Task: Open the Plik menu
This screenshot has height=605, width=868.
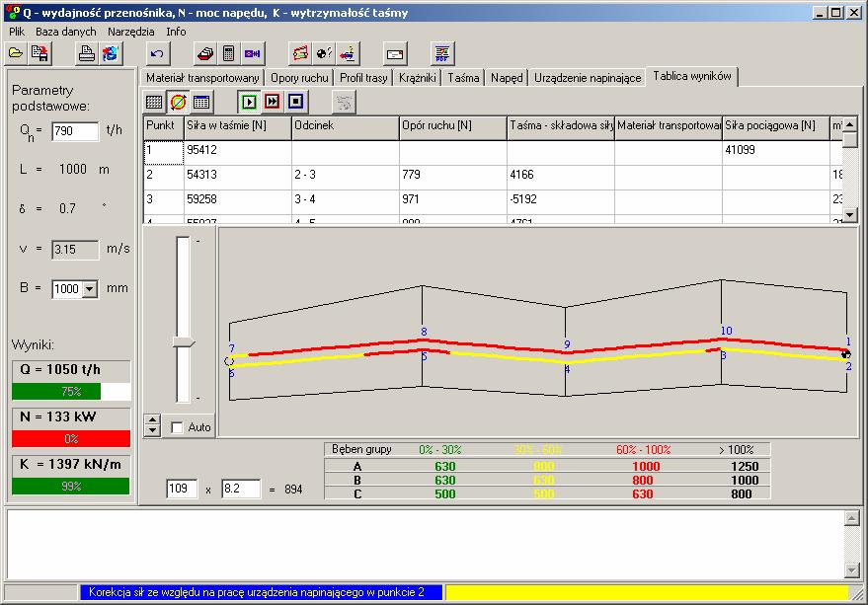Action: coord(17,32)
